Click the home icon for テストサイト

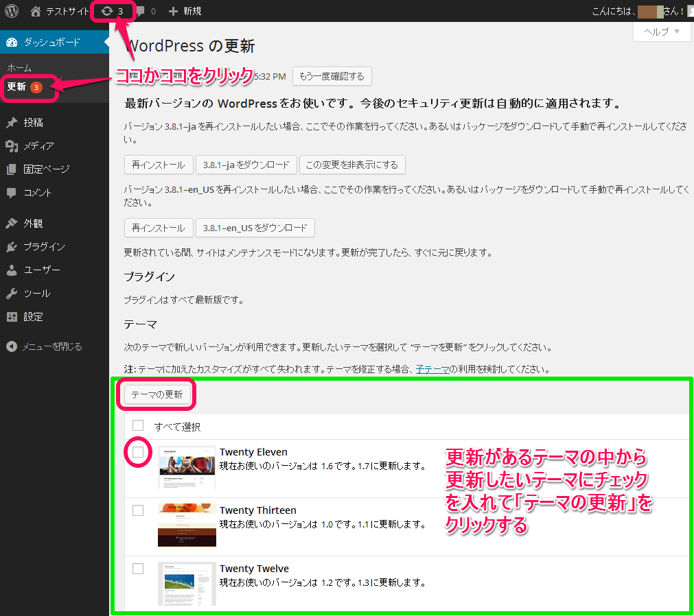click(36, 11)
